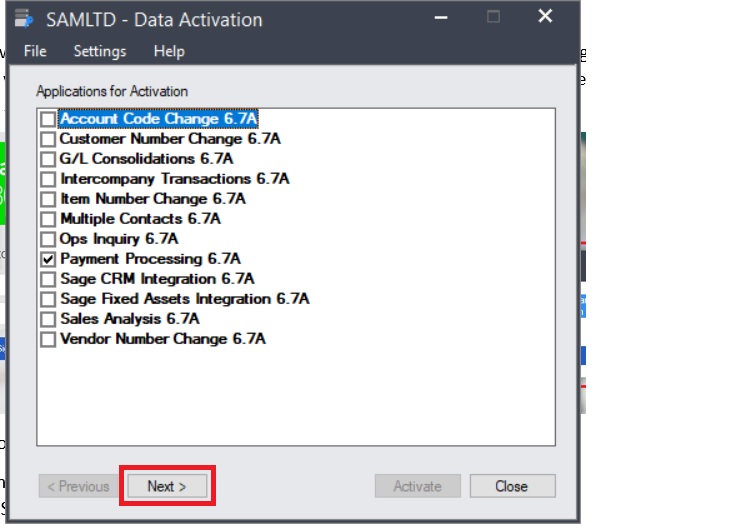The width and height of the screenshot is (741, 529).
Task: Open the File menu
Action: point(35,51)
